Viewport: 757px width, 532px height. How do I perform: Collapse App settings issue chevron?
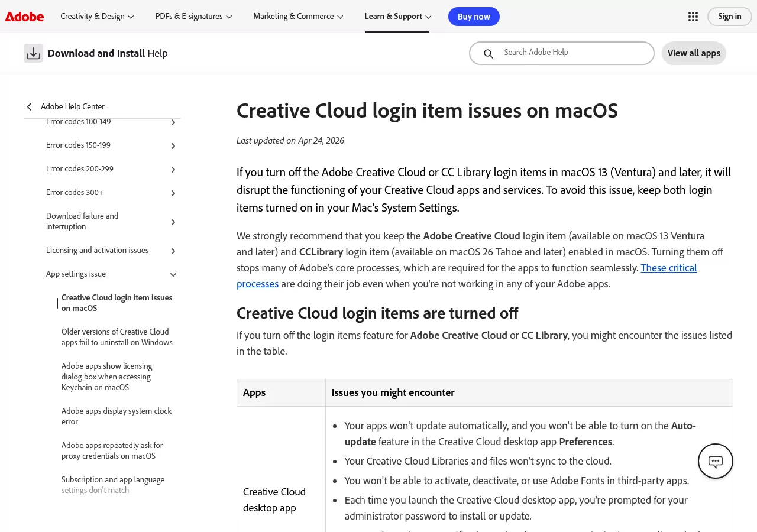[173, 275]
